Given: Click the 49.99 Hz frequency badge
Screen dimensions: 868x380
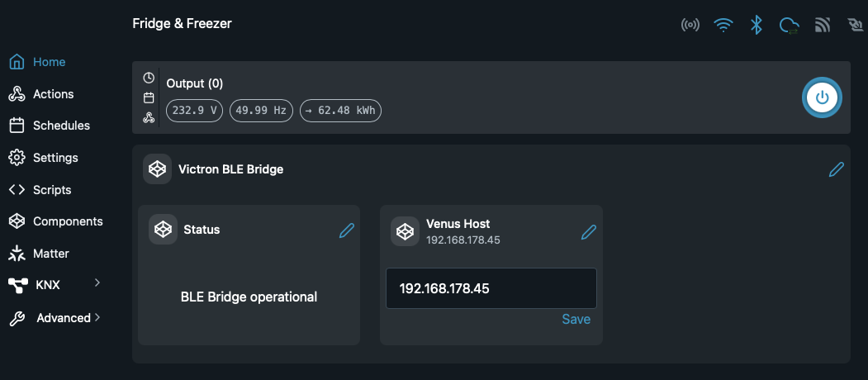Looking at the screenshot, I should pyautogui.click(x=261, y=110).
